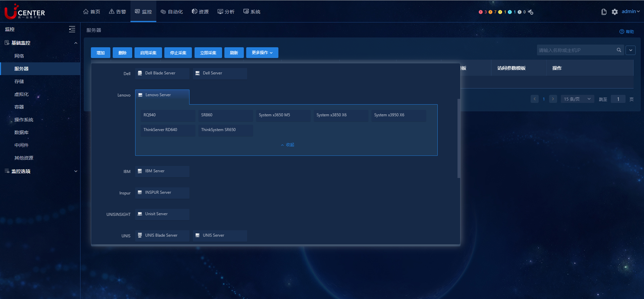This screenshot has width=644, height=299.
Task: Open the alarm sound settings icon
Action: (x=531, y=12)
